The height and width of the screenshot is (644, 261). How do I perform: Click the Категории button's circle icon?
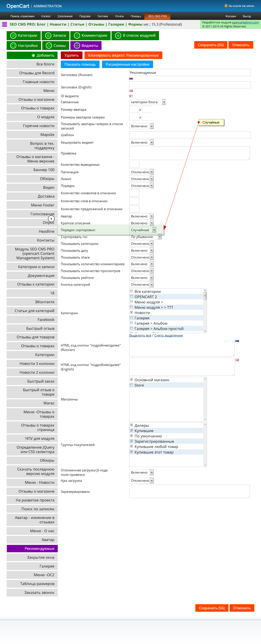tap(13, 36)
